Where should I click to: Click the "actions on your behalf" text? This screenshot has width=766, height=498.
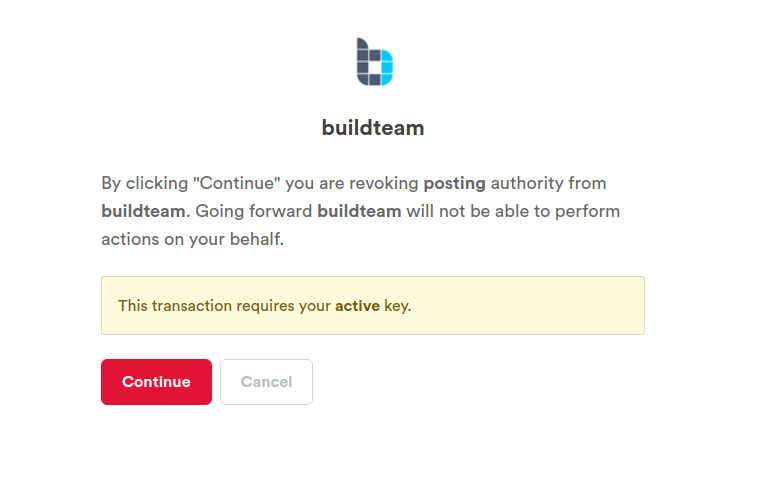coord(192,239)
